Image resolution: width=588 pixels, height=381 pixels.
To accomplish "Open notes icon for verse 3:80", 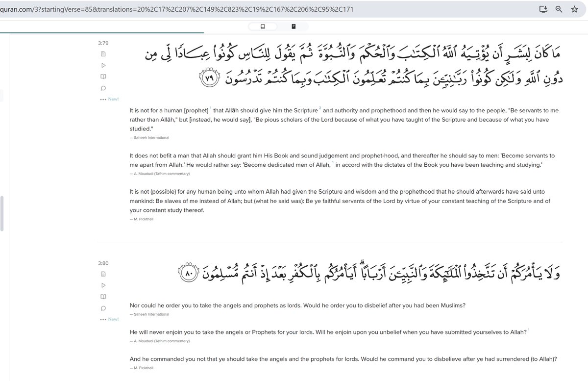I will point(103,274).
